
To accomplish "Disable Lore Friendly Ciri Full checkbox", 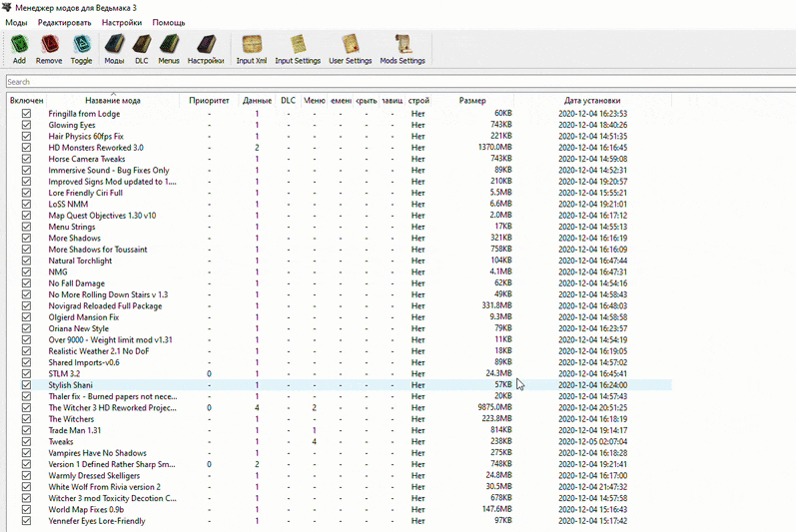I will [x=26, y=193].
